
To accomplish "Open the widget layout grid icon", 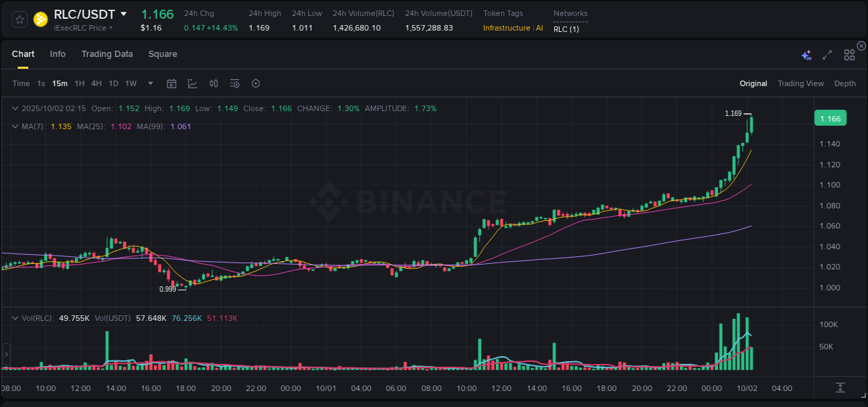I will (849, 54).
